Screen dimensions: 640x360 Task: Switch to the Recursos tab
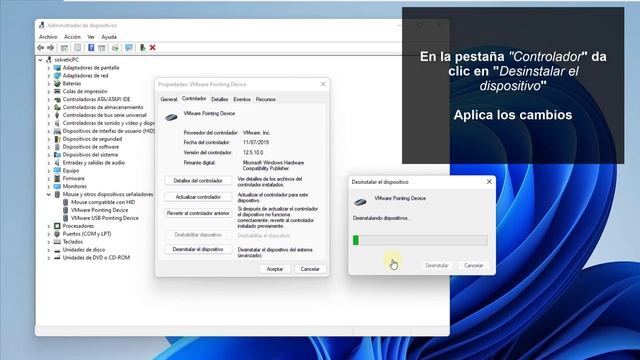click(x=265, y=99)
